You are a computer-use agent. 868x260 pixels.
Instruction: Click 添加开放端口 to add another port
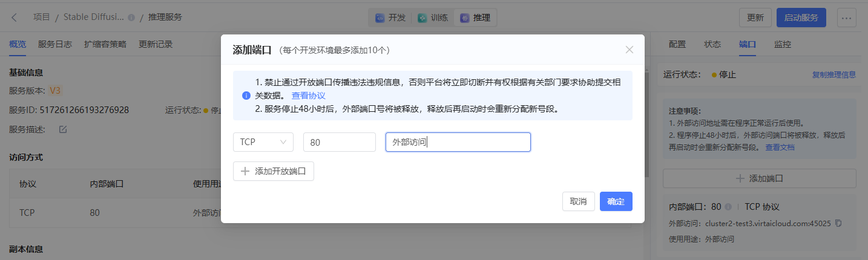(x=274, y=171)
